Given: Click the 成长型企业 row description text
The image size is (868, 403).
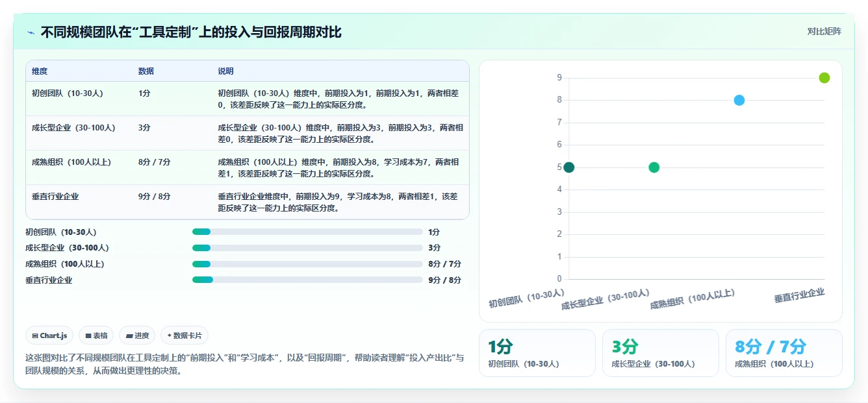Looking at the screenshot, I should (340, 133).
